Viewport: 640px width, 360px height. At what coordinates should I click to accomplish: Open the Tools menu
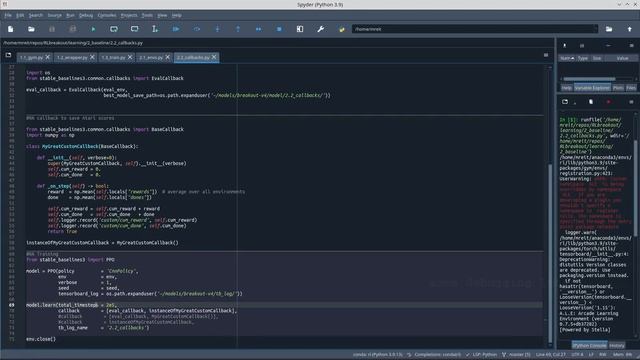pyautogui.click(x=147, y=15)
